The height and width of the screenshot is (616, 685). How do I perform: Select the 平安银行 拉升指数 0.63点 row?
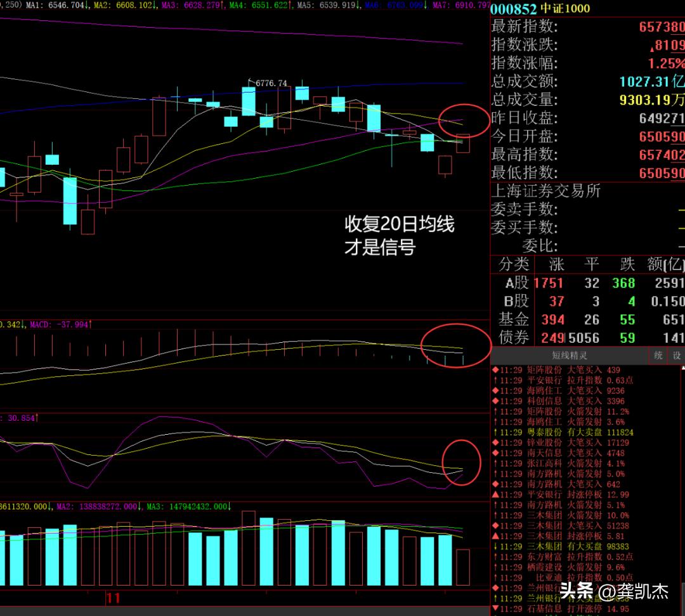pos(563,380)
